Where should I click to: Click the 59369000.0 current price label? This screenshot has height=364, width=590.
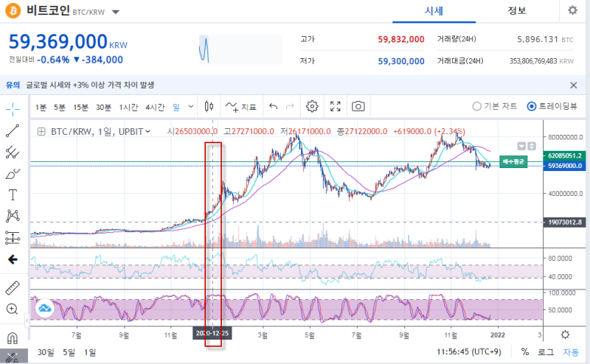click(x=564, y=166)
